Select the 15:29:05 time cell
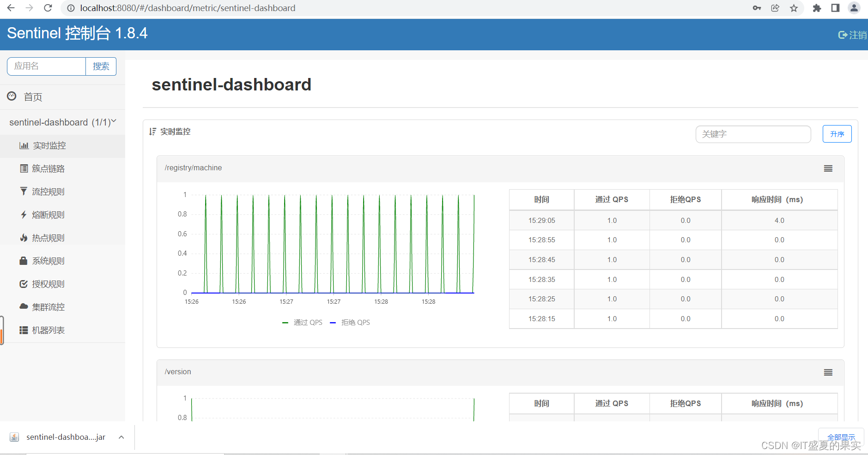This screenshot has width=868, height=455. click(542, 221)
